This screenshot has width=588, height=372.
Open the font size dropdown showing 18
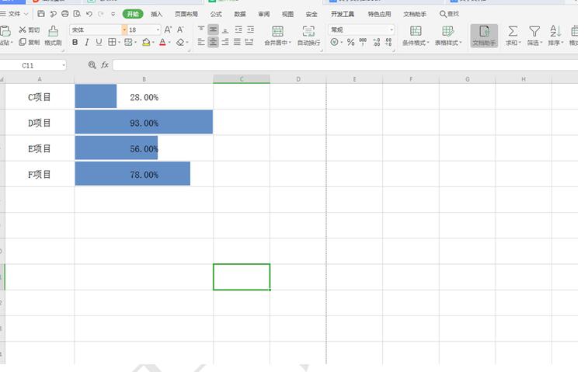tap(158, 30)
